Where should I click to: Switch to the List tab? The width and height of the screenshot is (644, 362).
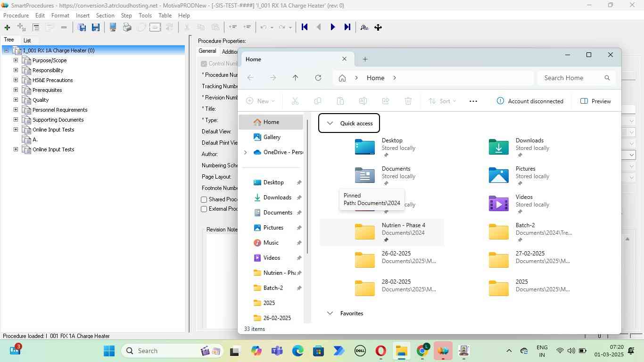tap(27, 41)
